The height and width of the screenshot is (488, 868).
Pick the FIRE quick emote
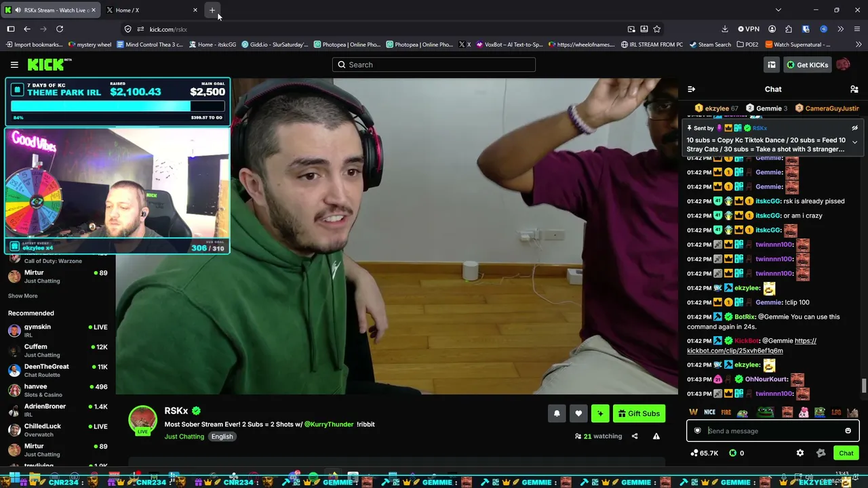tap(726, 412)
